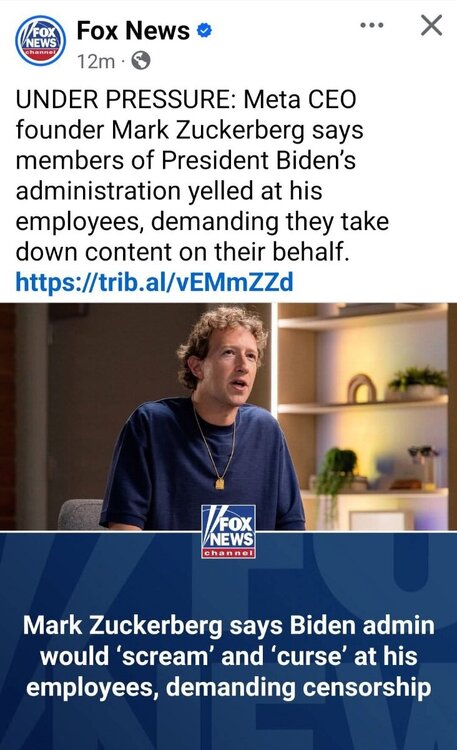
Task: Click the arch ornament on the shelf
Action: coord(362,388)
